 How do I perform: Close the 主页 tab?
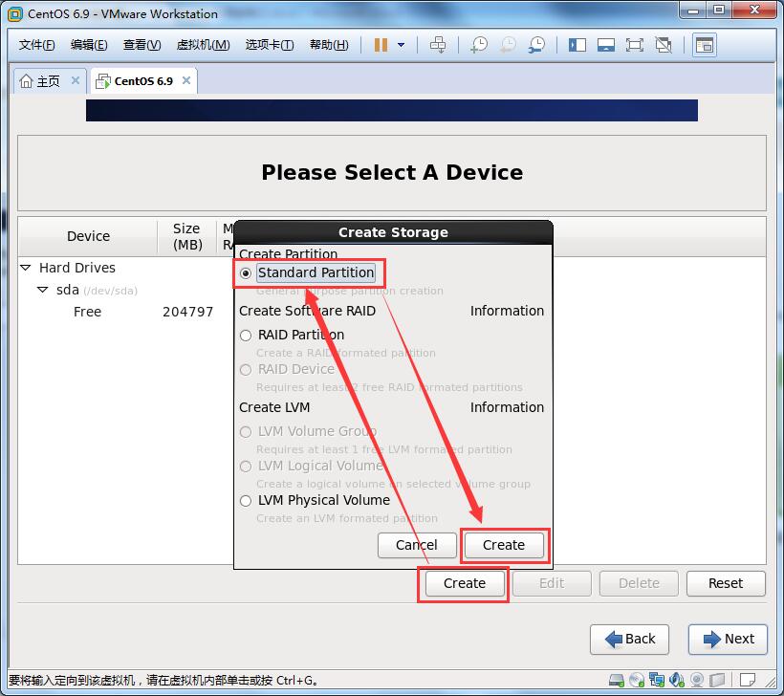point(76,80)
